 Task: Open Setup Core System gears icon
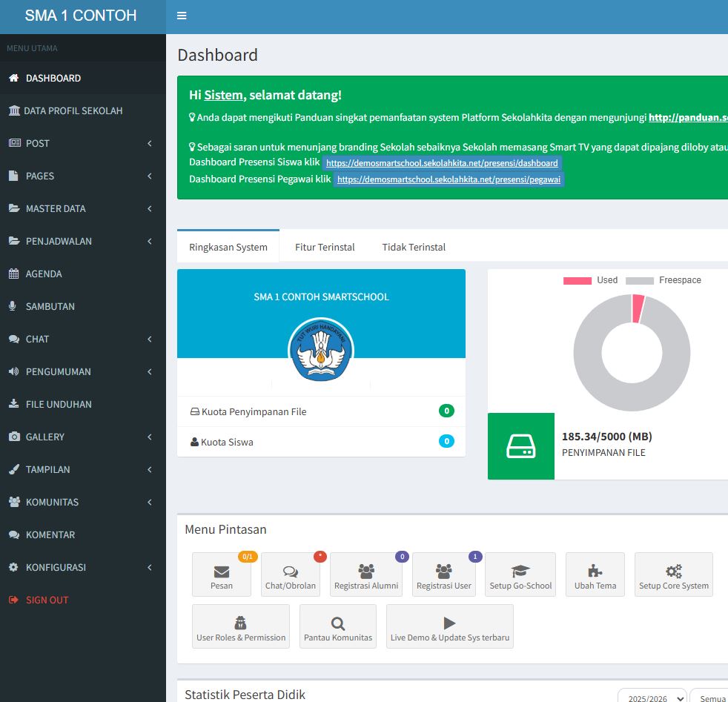[673, 572]
